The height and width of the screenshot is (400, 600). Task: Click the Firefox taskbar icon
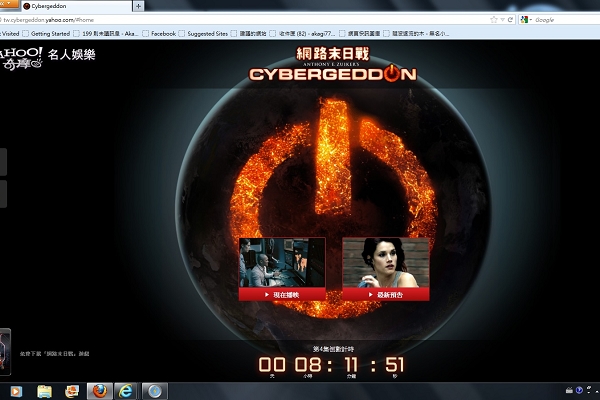click(x=100, y=391)
